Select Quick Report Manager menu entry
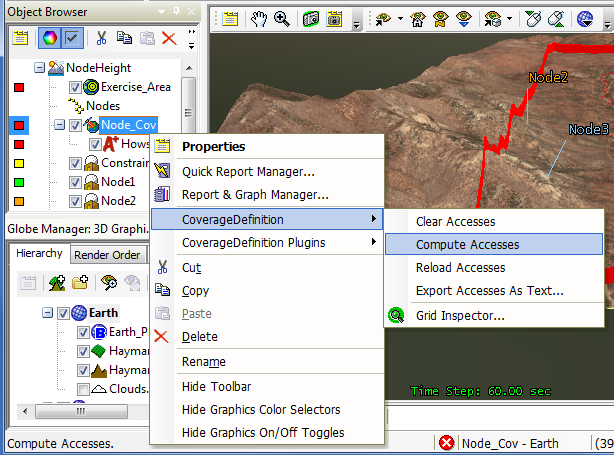This screenshot has height=455, width=614. click(248, 172)
